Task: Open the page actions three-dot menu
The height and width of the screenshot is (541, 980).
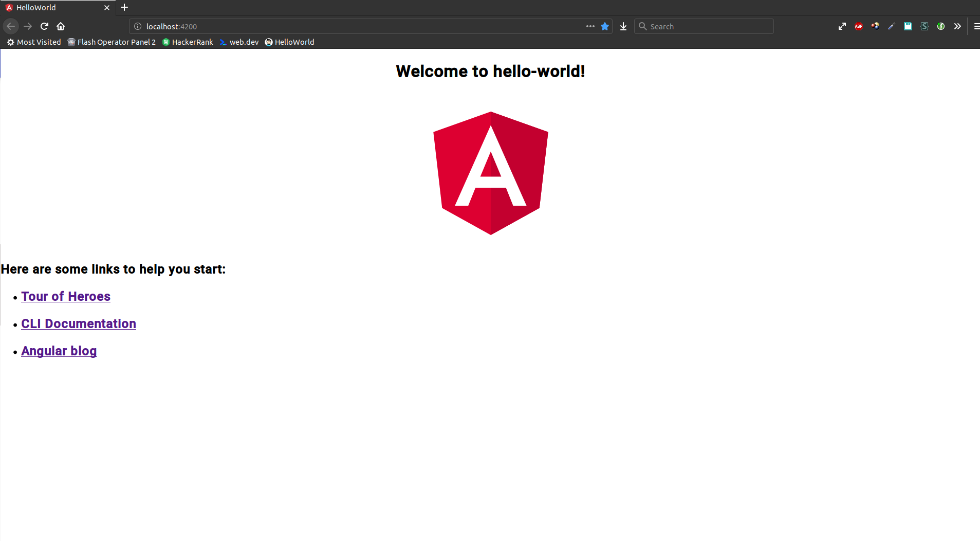Action: click(x=590, y=26)
